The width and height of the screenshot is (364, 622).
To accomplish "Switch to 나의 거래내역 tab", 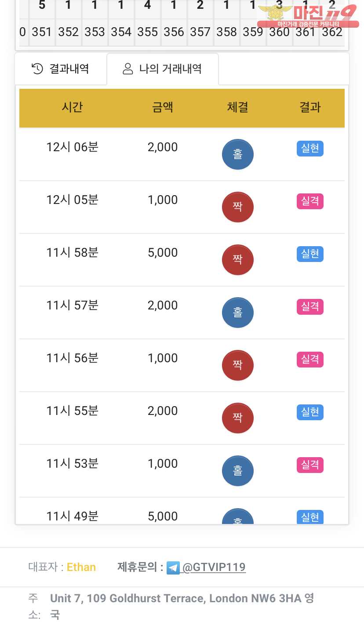I will point(163,69).
